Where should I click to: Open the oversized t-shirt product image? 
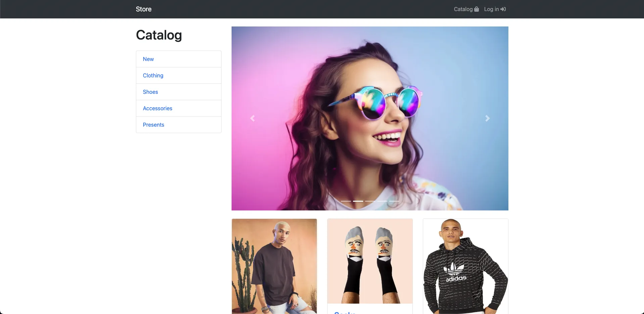point(274,266)
